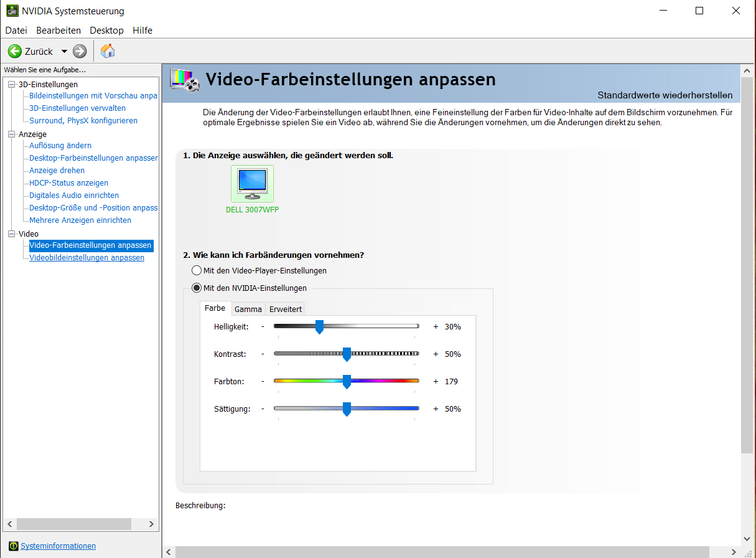Click the Systeminformationen link
This screenshot has height=558, width=756.
coord(58,546)
